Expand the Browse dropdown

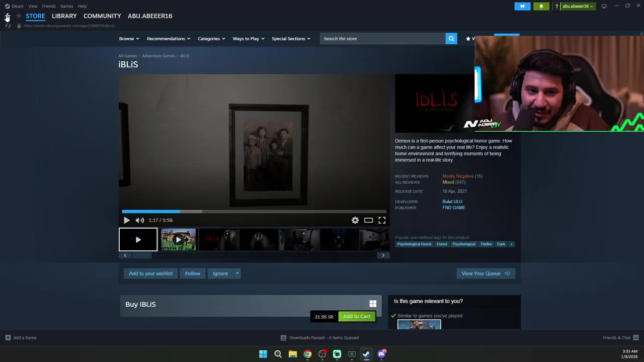pos(129,39)
